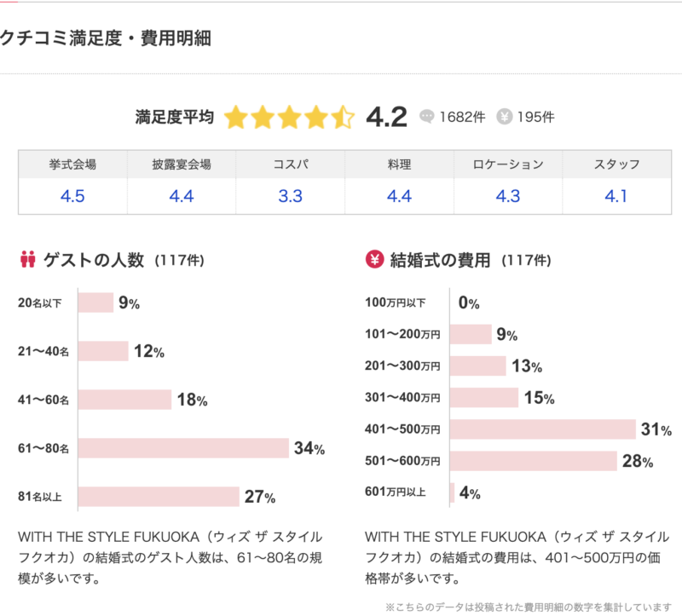This screenshot has width=682, height=616.
Task: Click the 61〜80名 34% guest bar
Action: click(183, 448)
